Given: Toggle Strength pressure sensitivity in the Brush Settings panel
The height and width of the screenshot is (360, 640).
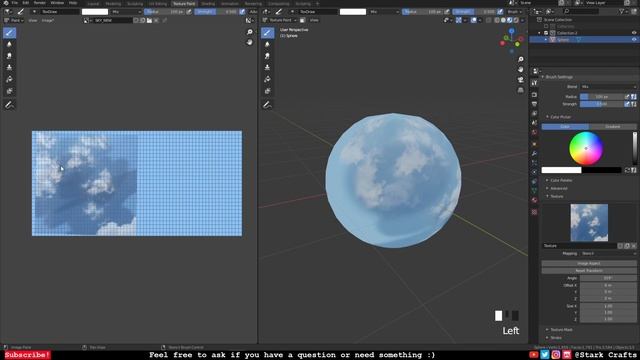Looking at the screenshot, I should click(627, 104).
